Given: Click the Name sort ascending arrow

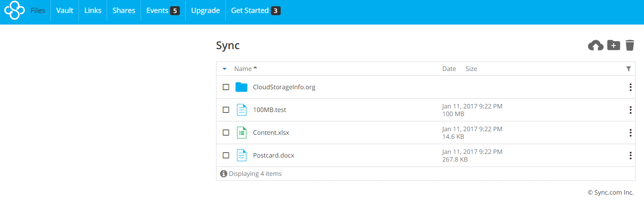Looking at the screenshot, I should (255, 68).
